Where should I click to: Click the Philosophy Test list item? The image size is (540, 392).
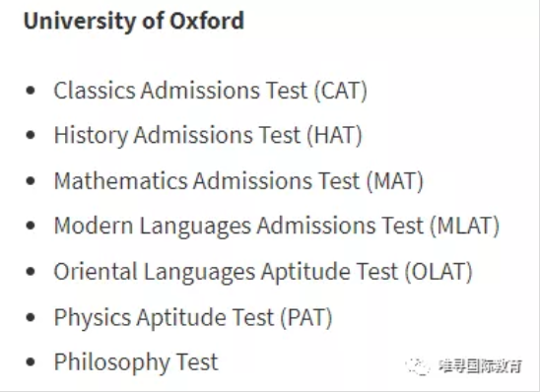(136, 362)
